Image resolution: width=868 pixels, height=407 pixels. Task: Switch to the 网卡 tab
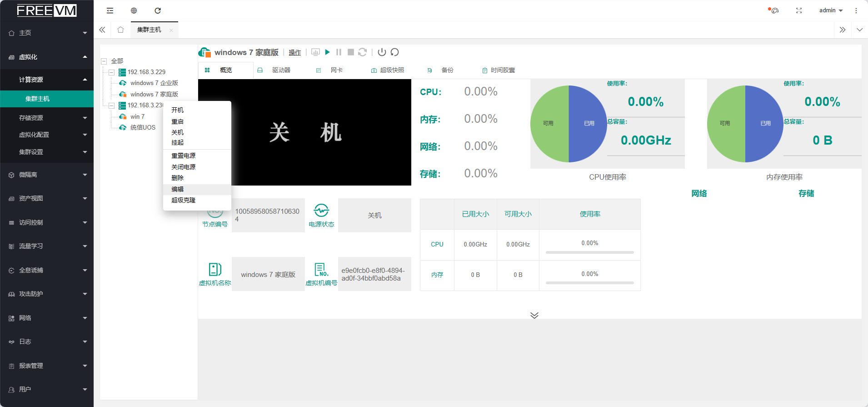click(336, 70)
